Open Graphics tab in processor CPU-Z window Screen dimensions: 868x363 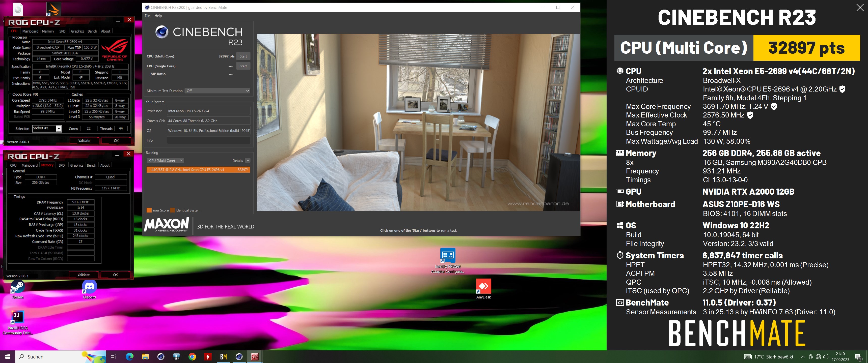(77, 31)
